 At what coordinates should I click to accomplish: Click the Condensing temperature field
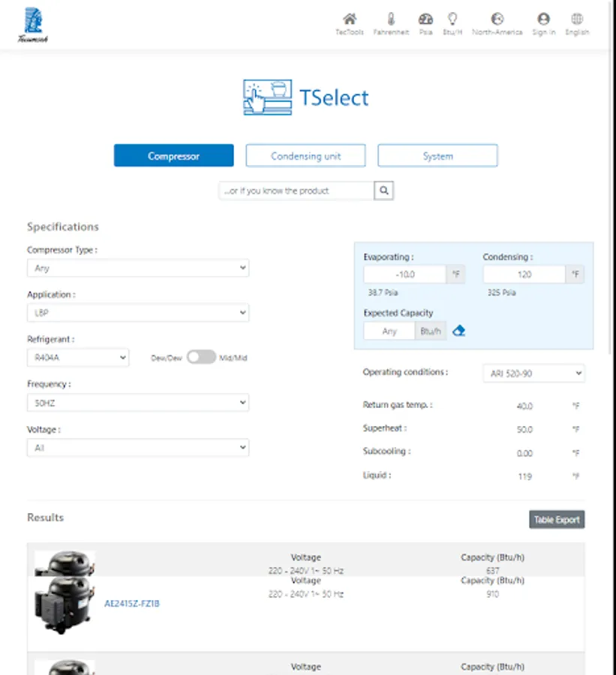click(524, 274)
